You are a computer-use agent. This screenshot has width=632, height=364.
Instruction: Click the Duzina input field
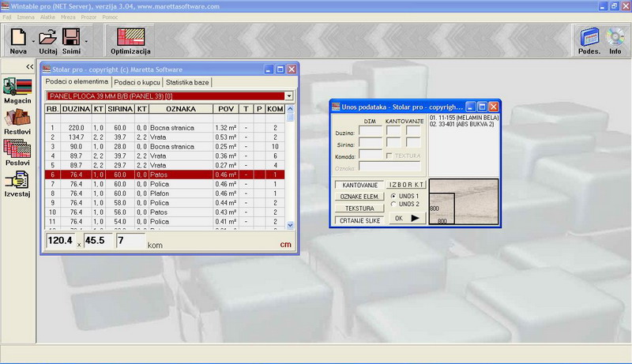coord(370,132)
